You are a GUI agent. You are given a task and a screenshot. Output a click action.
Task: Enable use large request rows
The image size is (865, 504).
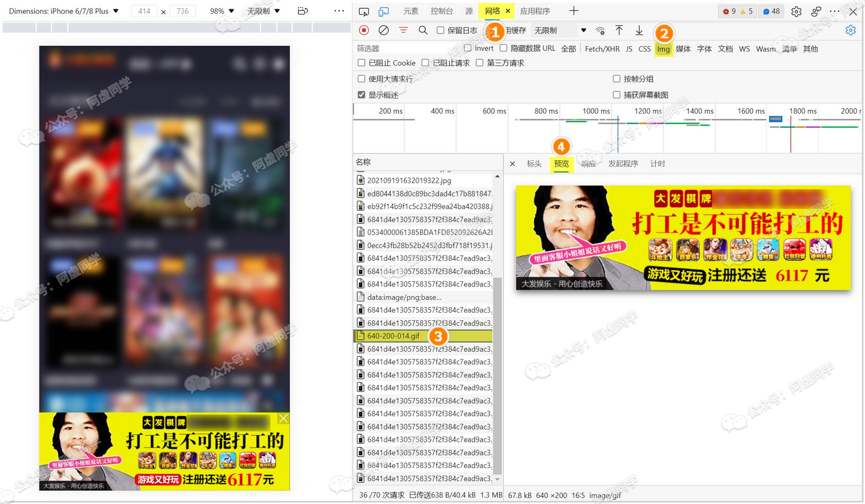pos(361,79)
